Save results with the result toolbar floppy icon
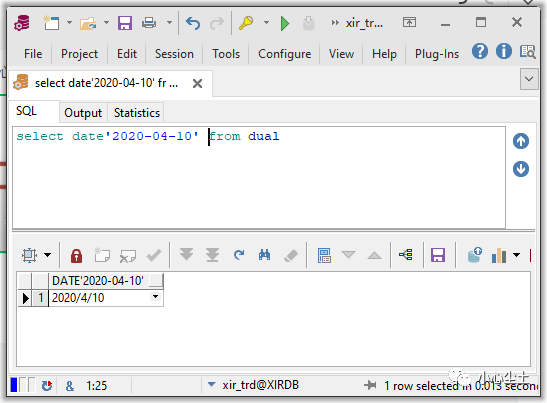This screenshot has height=403, width=547. point(438,255)
